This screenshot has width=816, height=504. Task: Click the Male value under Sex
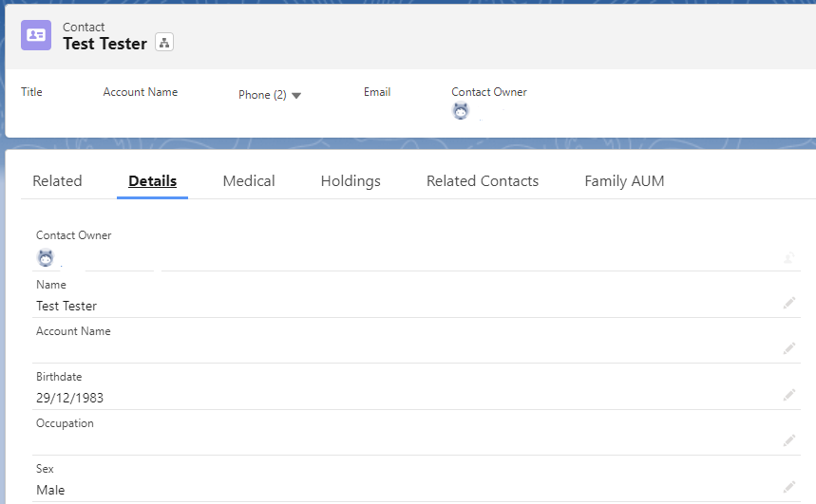click(50, 490)
